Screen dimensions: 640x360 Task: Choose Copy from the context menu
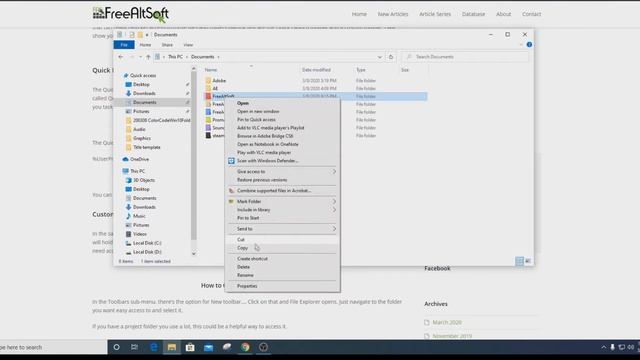pos(242,248)
